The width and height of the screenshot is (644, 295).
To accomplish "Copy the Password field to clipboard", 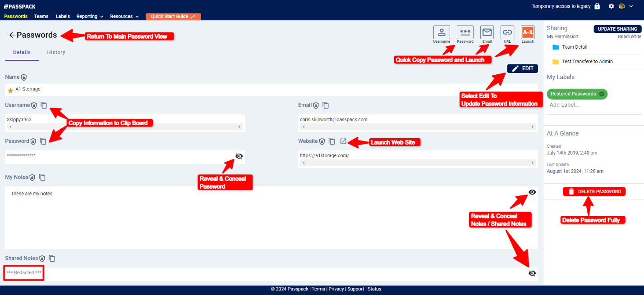I will (x=43, y=141).
